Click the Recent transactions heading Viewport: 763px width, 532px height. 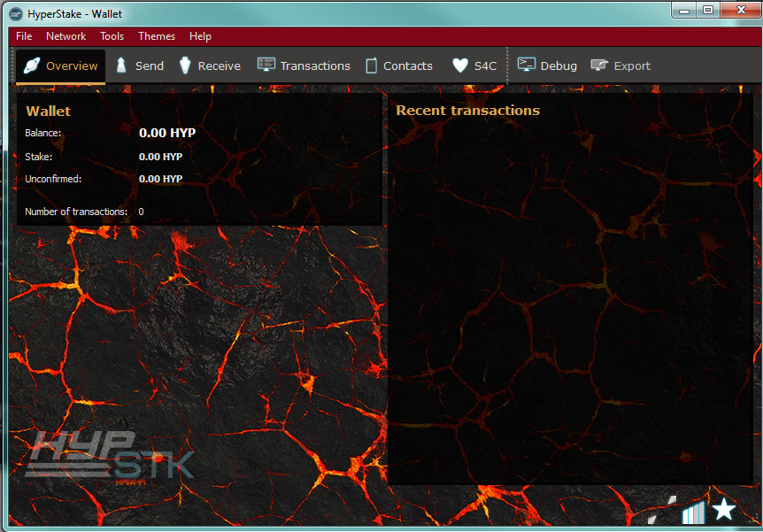pos(468,111)
